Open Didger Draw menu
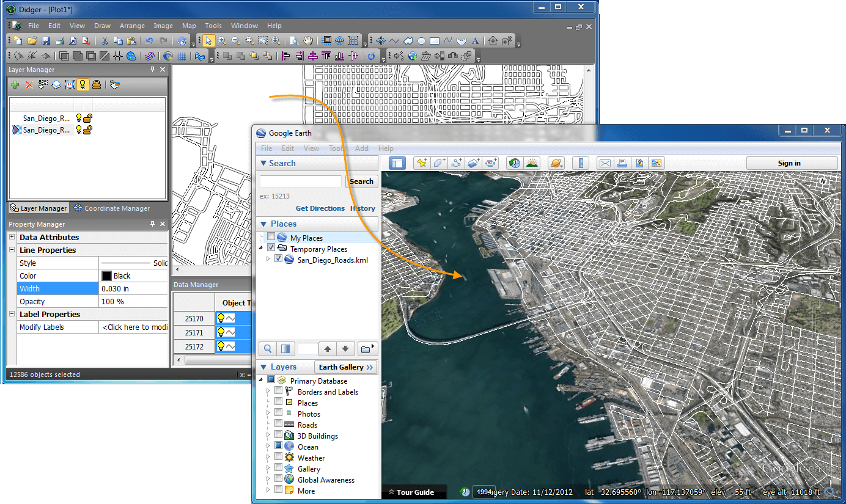The height and width of the screenshot is (504, 846). coord(102,26)
